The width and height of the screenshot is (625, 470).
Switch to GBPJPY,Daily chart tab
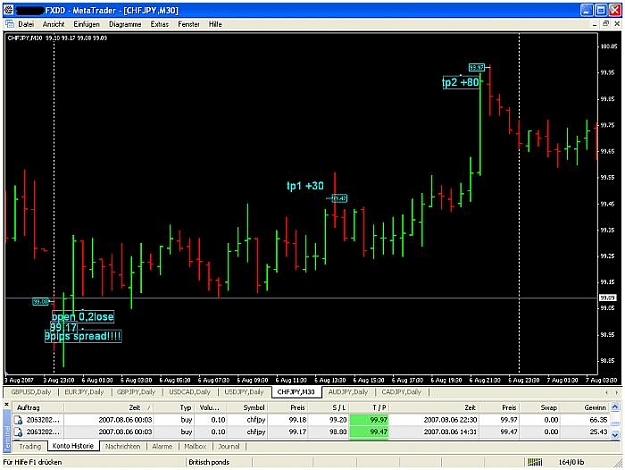136,392
